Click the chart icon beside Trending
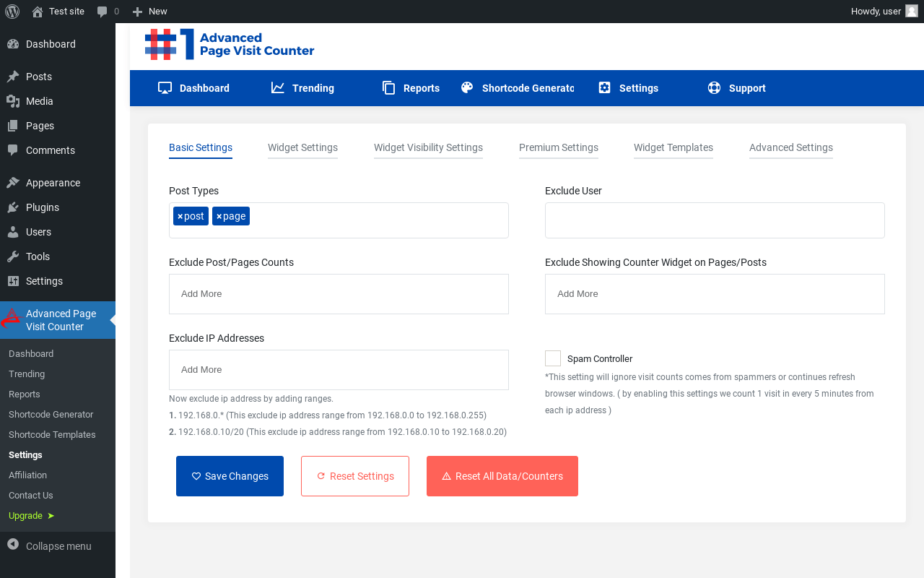Viewport: 924px width, 578px height. click(278, 87)
